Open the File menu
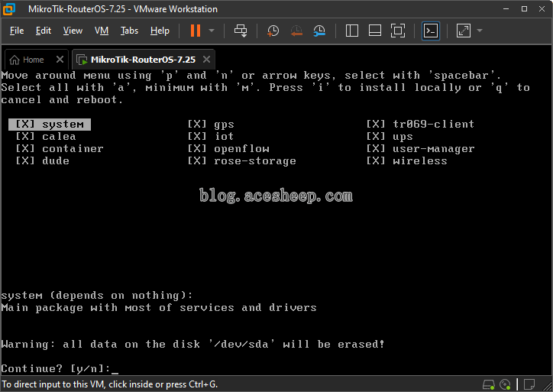 17,31
